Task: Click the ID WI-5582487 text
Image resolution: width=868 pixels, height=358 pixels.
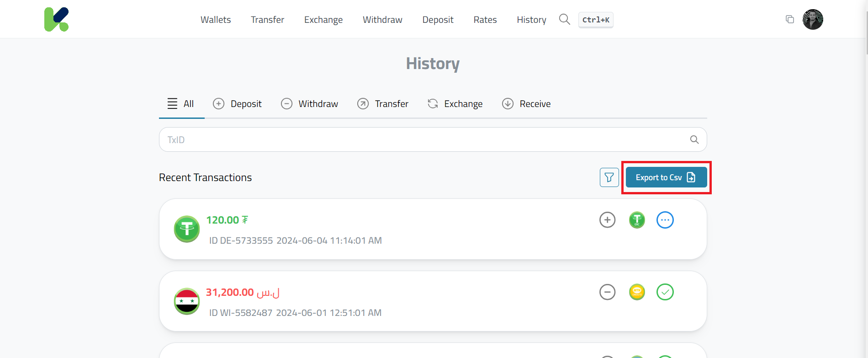Action: tap(241, 313)
